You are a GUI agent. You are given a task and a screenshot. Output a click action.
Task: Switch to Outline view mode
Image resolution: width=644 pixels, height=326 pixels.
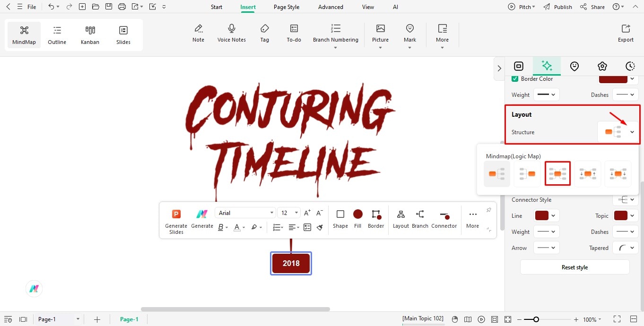57,35
